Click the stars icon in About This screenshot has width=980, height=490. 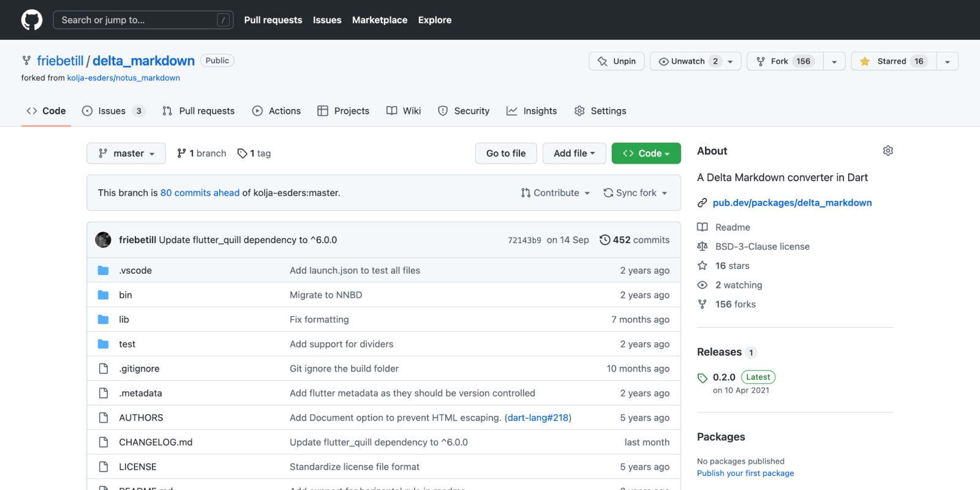tap(703, 265)
